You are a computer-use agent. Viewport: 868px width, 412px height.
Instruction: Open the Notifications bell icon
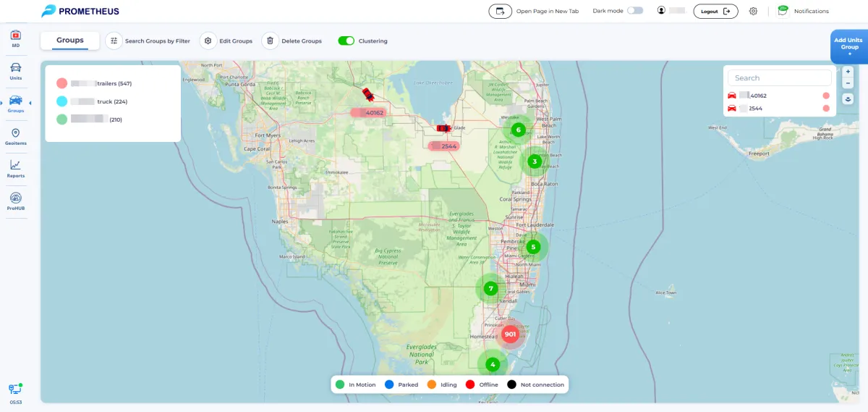783,10
